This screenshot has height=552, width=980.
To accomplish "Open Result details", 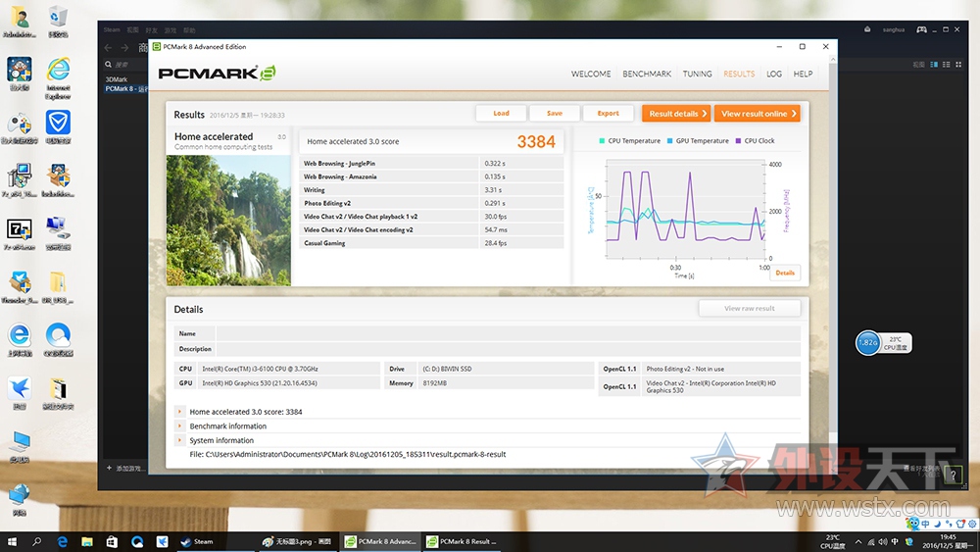I will [676, 113].
